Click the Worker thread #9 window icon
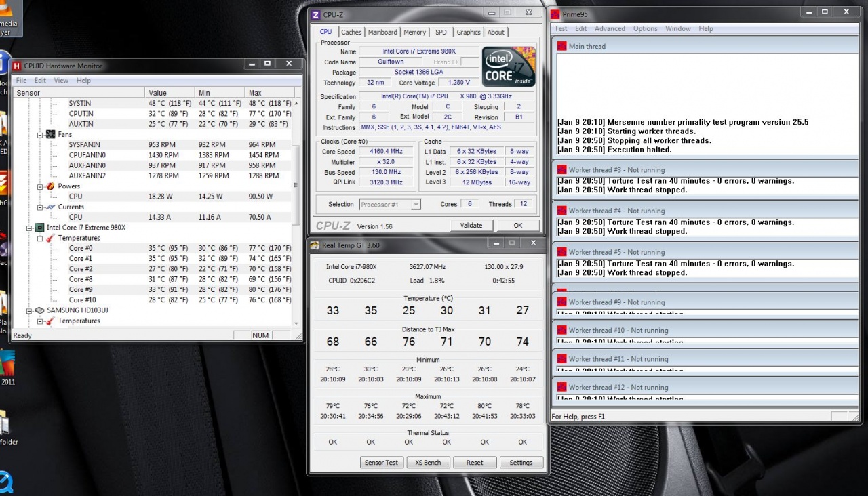The height and width of the screenshot is (496, 868). pyautogui.click(x=561, y=302)
